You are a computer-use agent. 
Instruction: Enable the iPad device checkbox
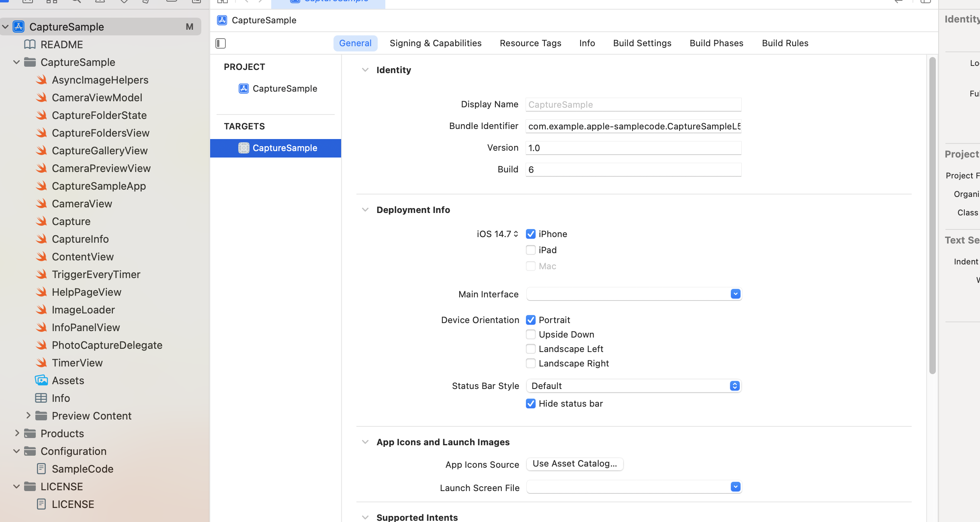point(531,250)
